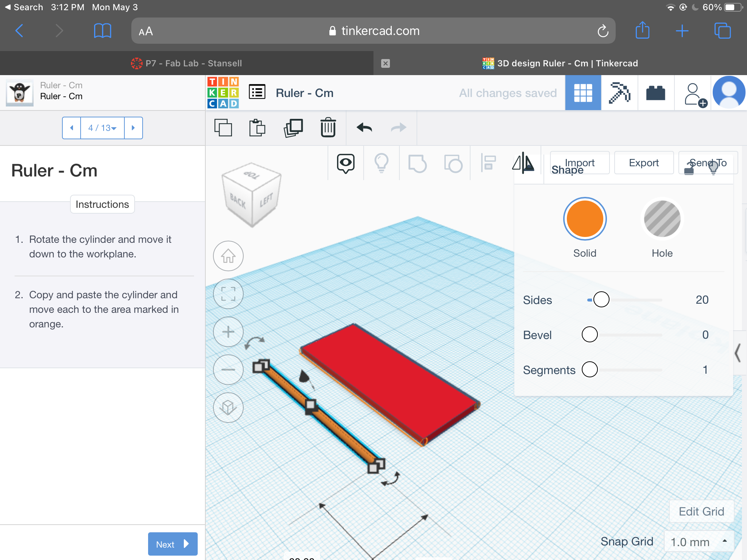The image size is (747, 560).
Task: Click the tinkercad.com address bar
Action: 373,31
